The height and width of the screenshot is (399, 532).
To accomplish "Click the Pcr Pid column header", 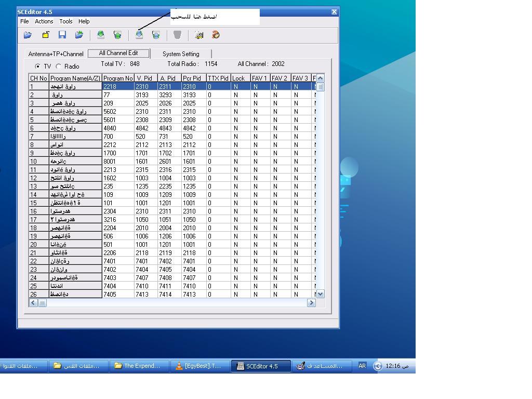I will [x=194, y=78].
